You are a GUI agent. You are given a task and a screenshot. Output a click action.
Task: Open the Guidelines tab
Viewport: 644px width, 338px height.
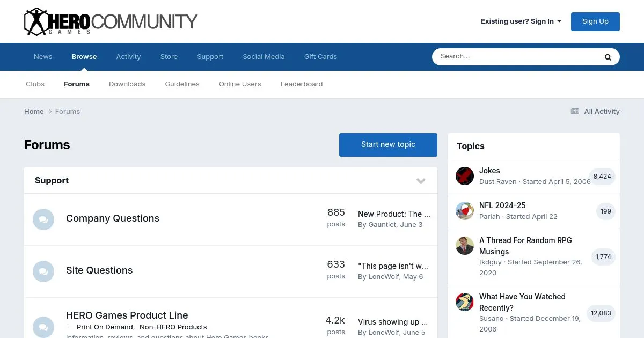[182, 84]
